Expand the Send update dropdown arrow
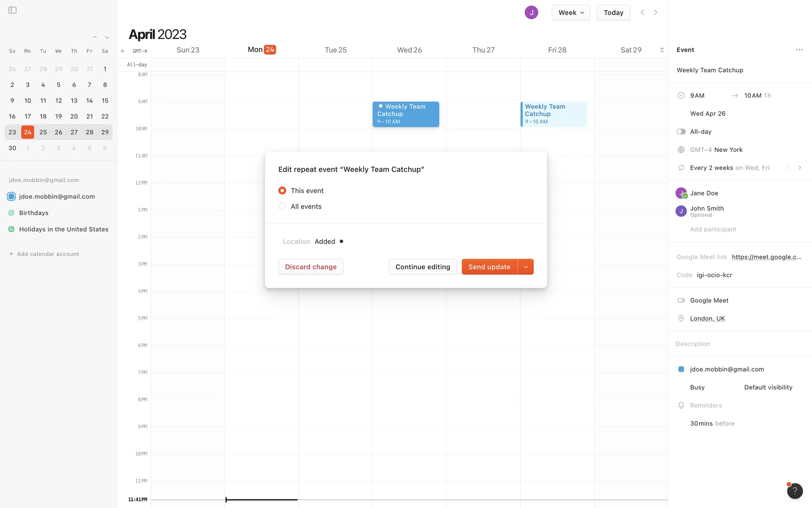This screenshot has height=508, width=812. [x=526, y=267]
